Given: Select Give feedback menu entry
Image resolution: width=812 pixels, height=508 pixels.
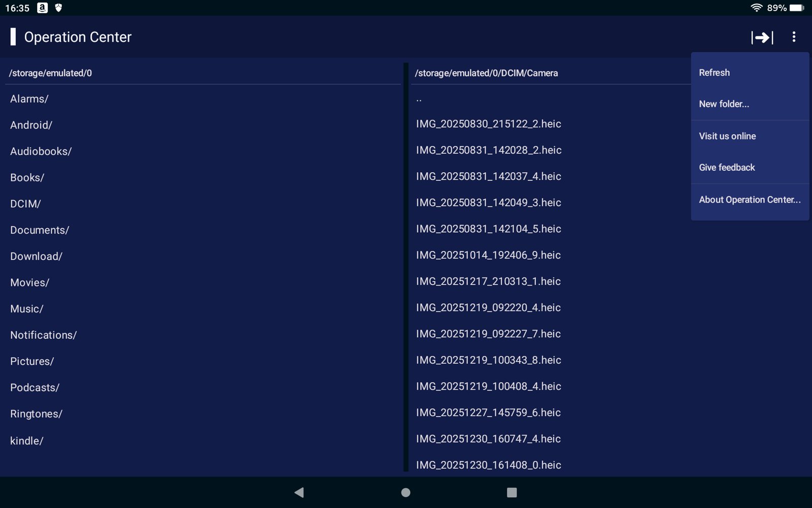Looking at the screenshot, I should click(726, 168).
